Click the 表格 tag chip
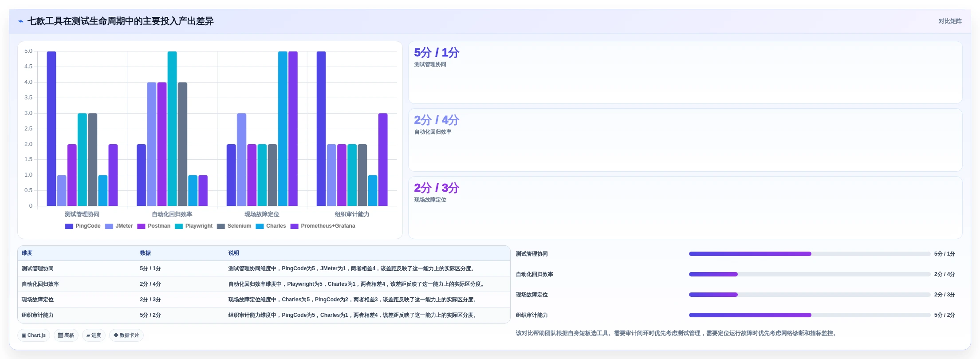 (66, 335)
